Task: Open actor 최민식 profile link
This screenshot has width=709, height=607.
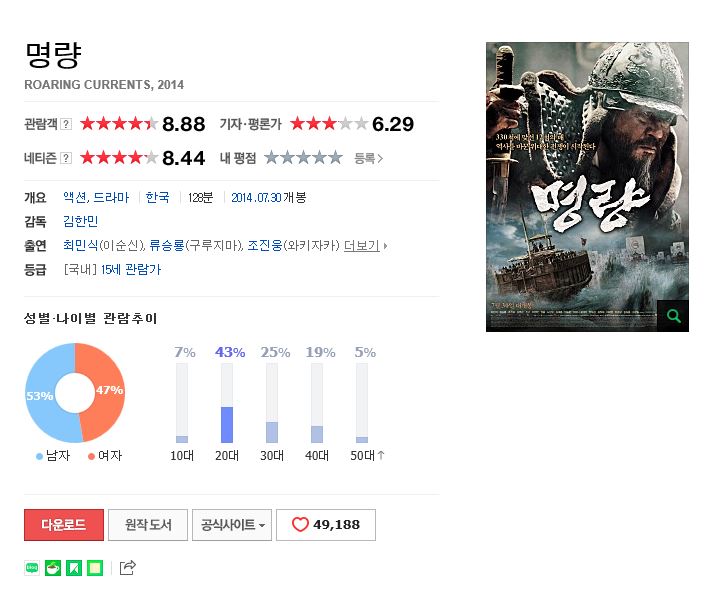Action: 80,246
